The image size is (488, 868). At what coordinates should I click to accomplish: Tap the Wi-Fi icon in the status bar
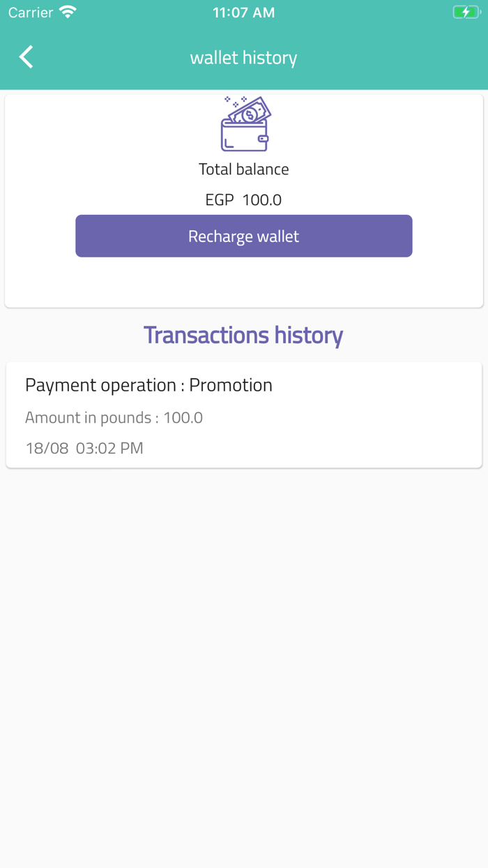pos(67,11)
